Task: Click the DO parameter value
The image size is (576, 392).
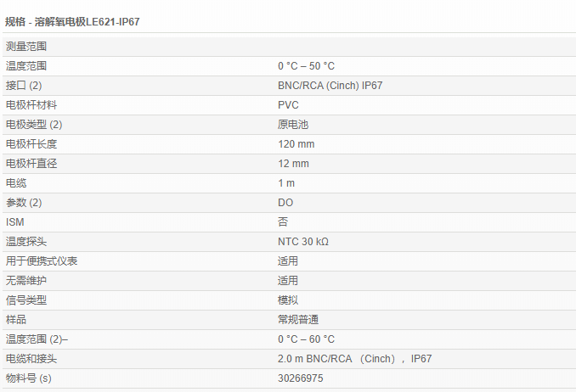Action: coord(285,203)
